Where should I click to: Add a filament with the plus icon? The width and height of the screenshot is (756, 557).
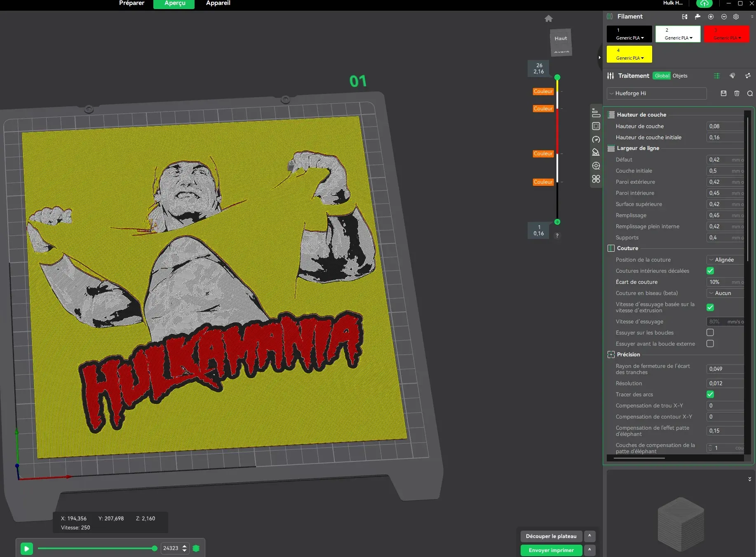[x=711, y=17]
